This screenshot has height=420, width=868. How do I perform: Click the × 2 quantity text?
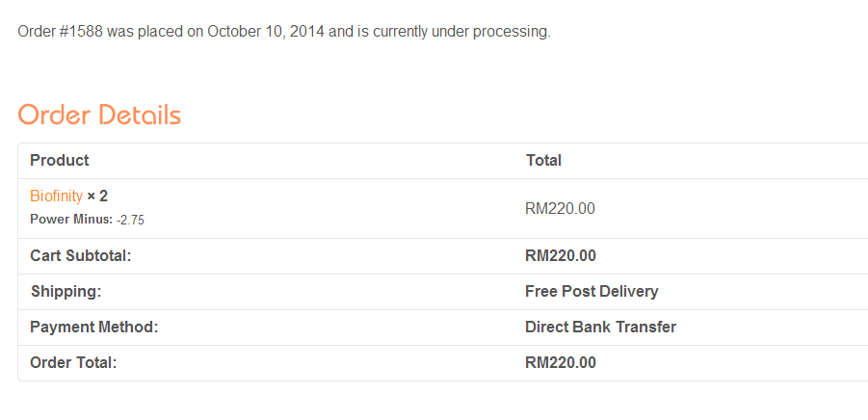(97, 196)
